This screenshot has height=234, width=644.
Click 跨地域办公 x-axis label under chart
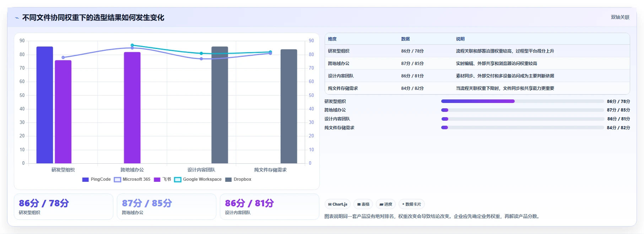click(132, 170)
